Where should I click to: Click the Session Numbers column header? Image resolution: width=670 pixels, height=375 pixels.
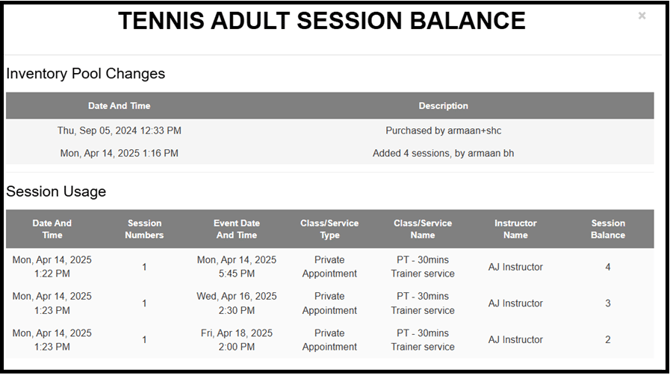pos(144,229)
